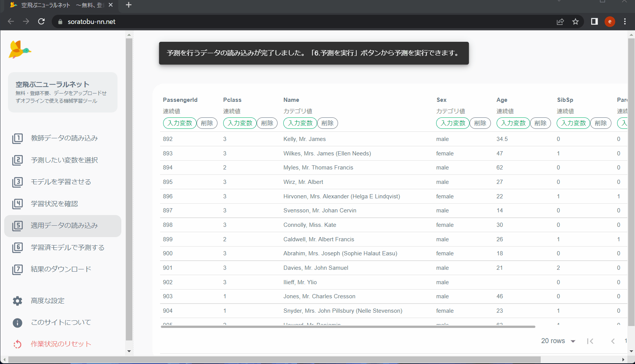Click the step 4 numbered icon in sidebar
This screenshot has height=364, width=635.
coord(17,204)
